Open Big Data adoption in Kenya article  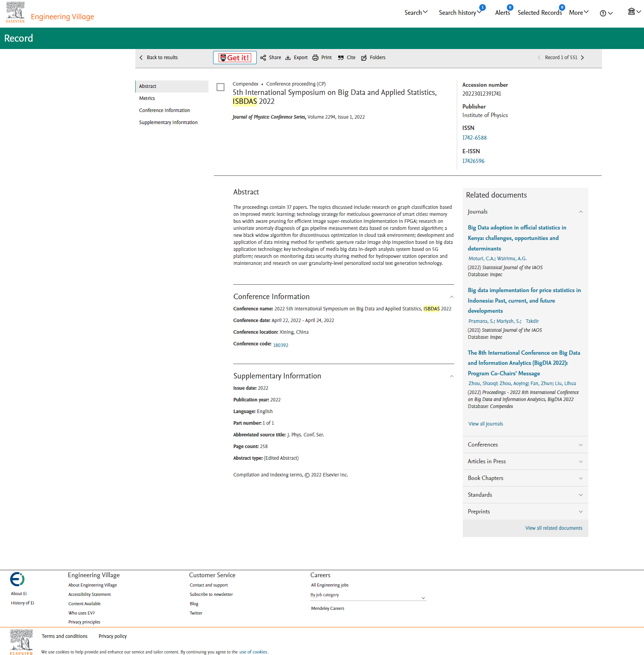[x=517, y=238]
